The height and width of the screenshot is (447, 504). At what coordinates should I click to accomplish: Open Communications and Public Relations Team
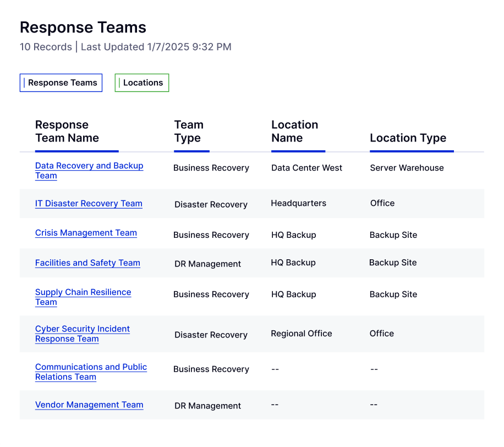(x=91, y=372)
